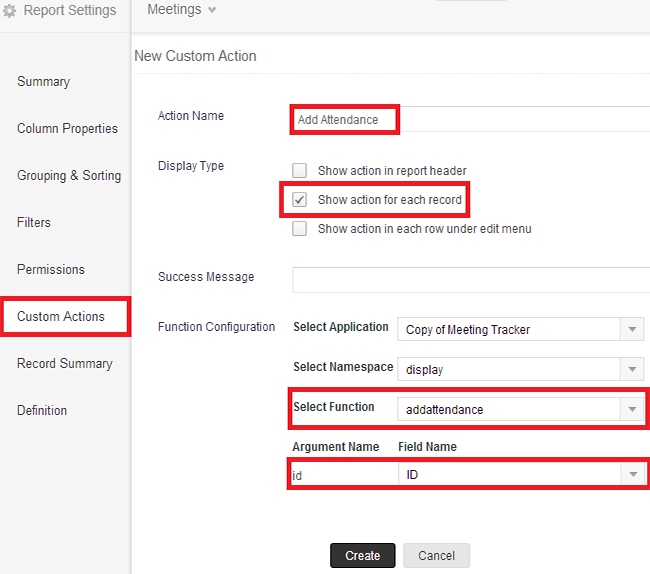Screen dimensions: 650x574
Task: Select Grouping & Sorting in sidebar
Action: pyautogui.click(x=69, y=176)
